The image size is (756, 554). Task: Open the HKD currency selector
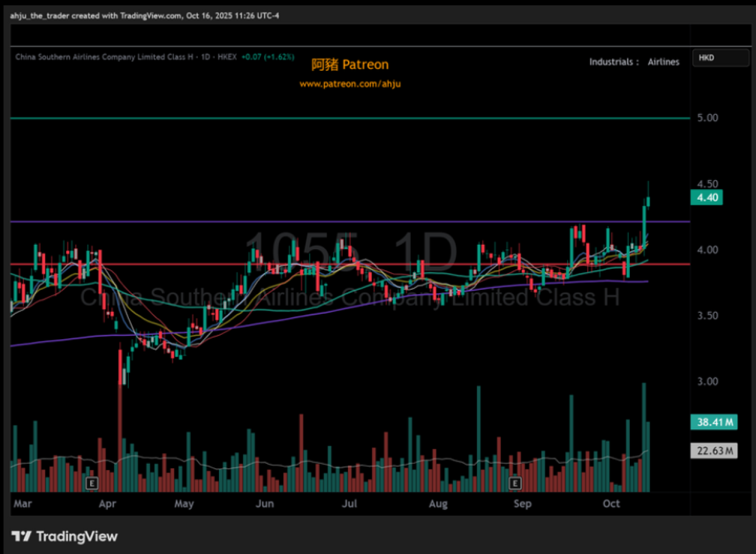pyautogui.click(x=720, y=58)
